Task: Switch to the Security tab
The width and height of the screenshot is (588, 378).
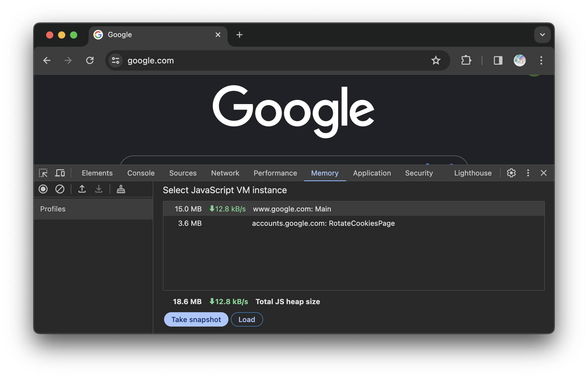Action: (419, 173)
